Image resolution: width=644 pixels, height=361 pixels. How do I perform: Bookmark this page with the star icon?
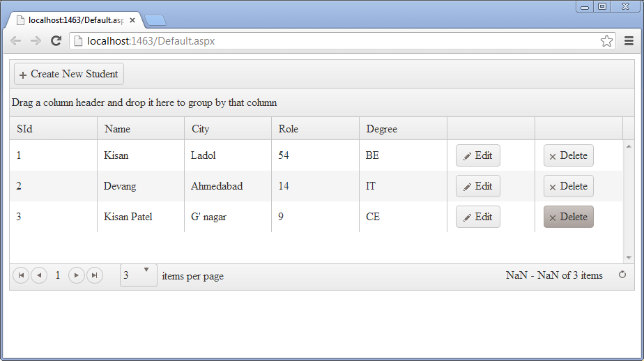[x=606, y=41]
